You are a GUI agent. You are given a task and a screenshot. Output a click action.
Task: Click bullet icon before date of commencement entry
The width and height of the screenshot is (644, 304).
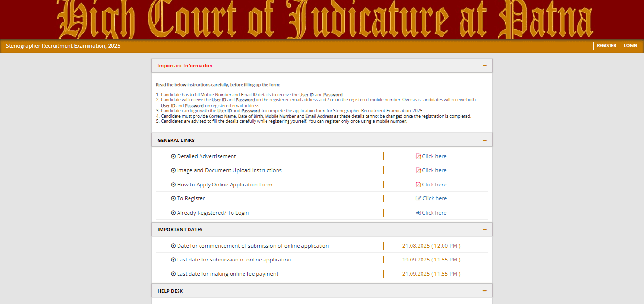point(173,245)
